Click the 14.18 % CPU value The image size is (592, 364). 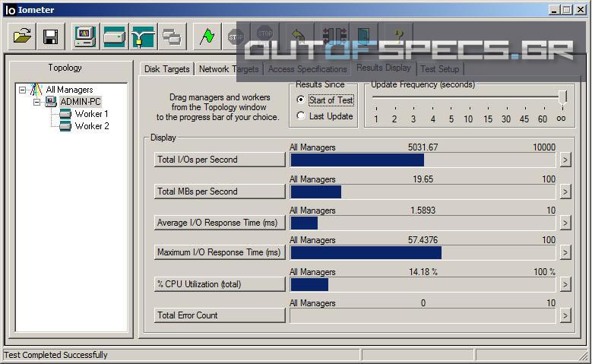[423, 272]
